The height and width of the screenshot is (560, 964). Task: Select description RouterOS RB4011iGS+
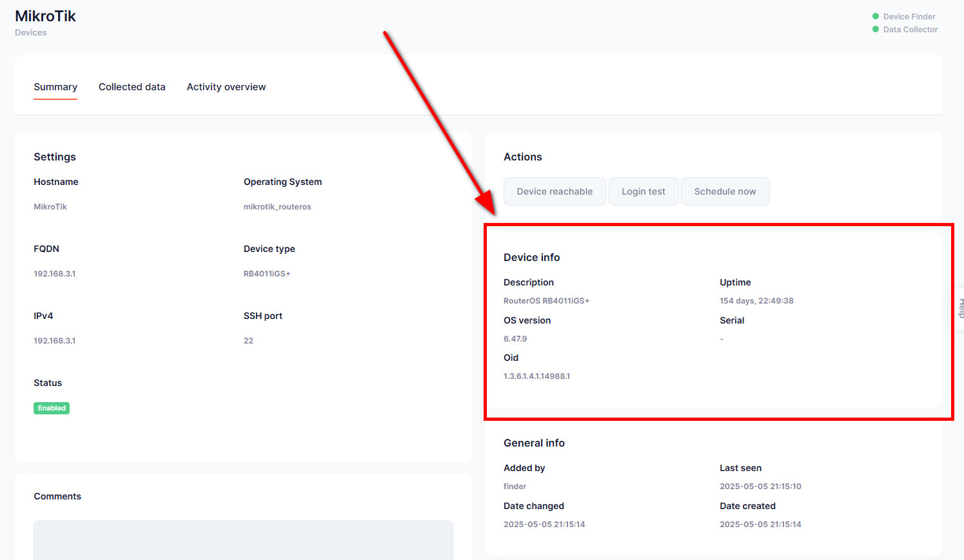(546, 301)
